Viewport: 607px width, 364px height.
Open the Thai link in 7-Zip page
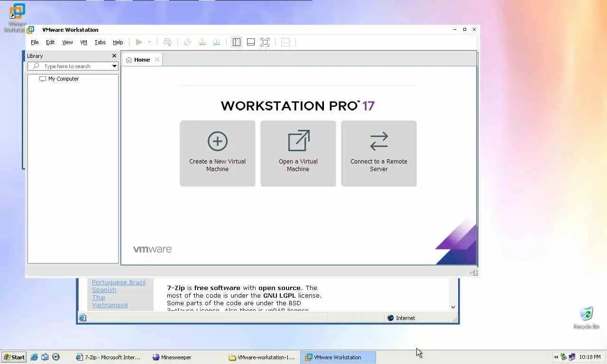[x=99, y=297]
